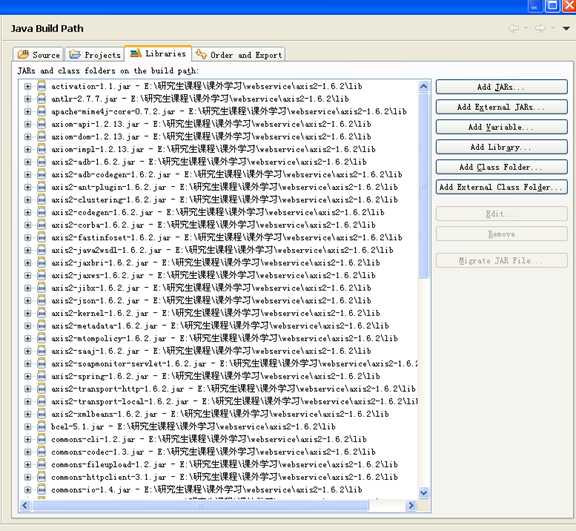This screenshot has width=576, height=531.
Task: Click jar icon of bcel-5.1.jar
Action: tap(42, 427)
